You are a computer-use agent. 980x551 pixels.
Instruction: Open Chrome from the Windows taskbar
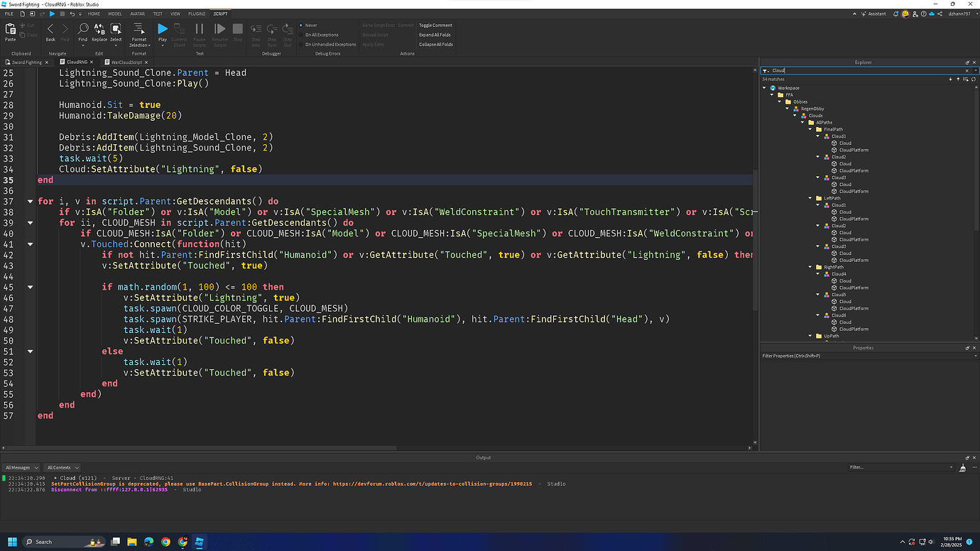coord(165,542)
